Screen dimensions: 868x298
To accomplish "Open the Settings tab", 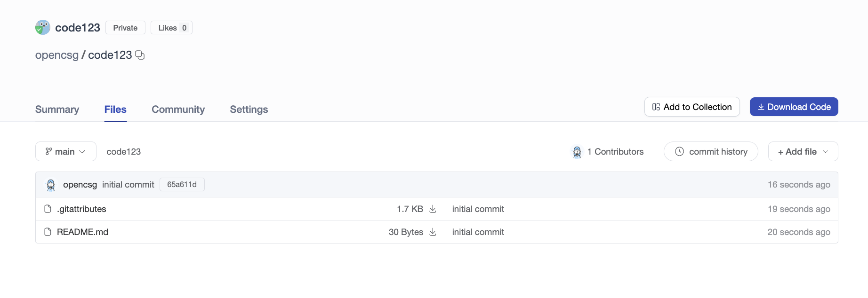I will click(x=249, y=109).
